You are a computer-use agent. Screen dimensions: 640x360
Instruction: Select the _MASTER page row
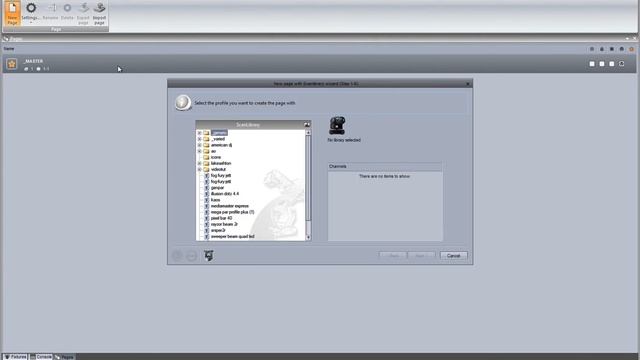pos(319,64)
